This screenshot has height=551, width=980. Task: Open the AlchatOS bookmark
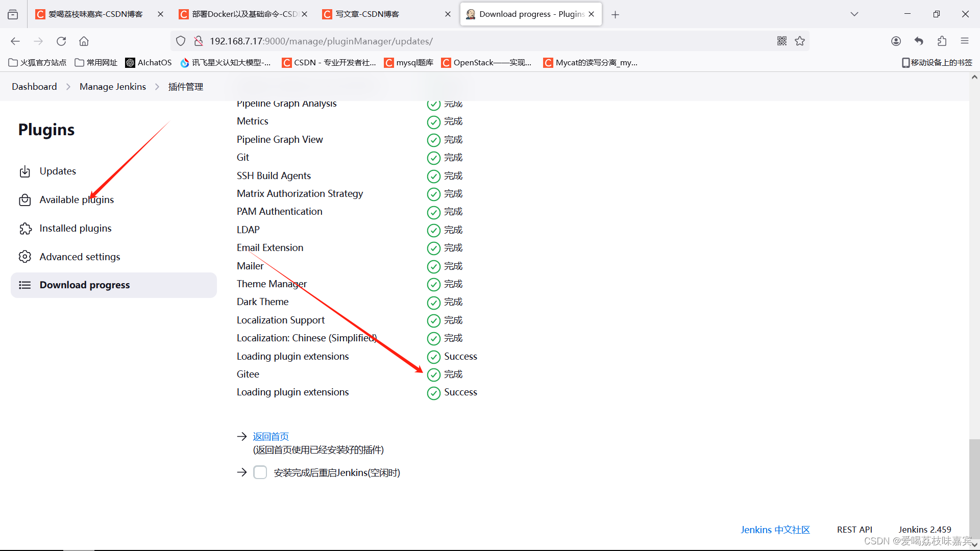(149, 63)
